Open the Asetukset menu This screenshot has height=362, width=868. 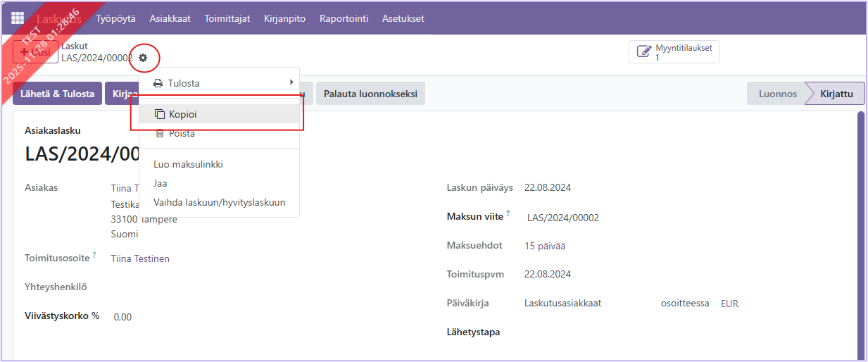(403, 18)
